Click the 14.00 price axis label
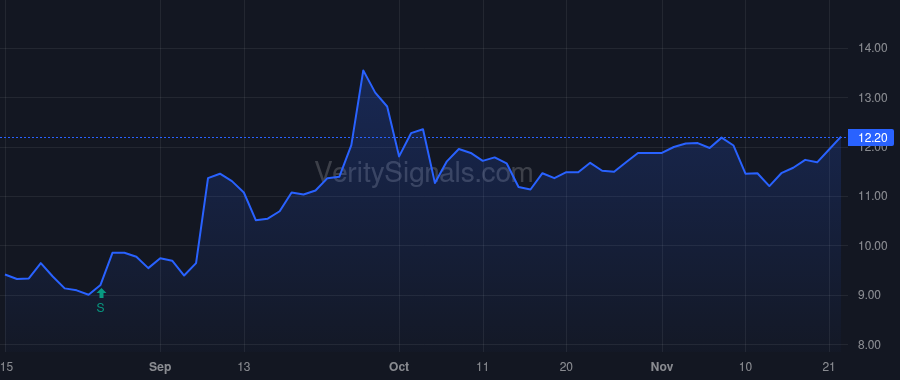 [872, 48]
